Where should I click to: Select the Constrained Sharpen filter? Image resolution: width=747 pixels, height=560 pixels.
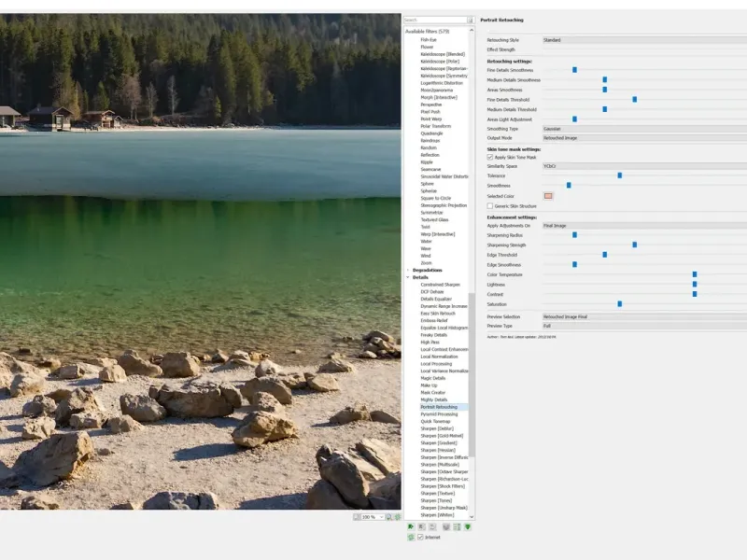[x=440, y=285]
